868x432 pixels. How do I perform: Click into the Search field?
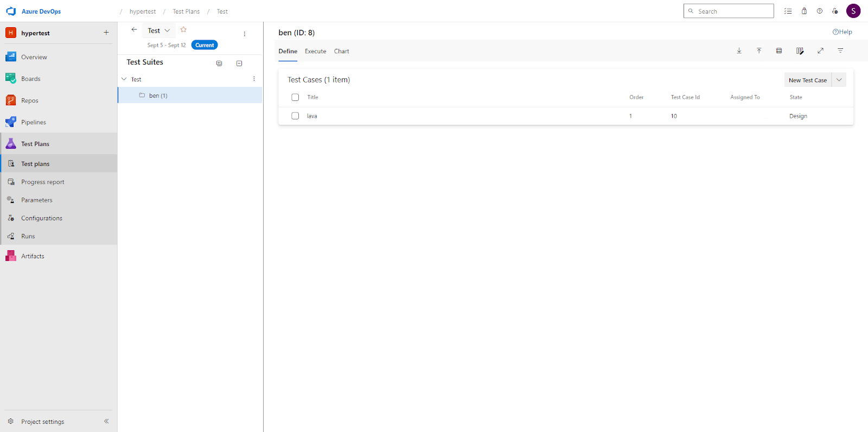pos(732,11)
